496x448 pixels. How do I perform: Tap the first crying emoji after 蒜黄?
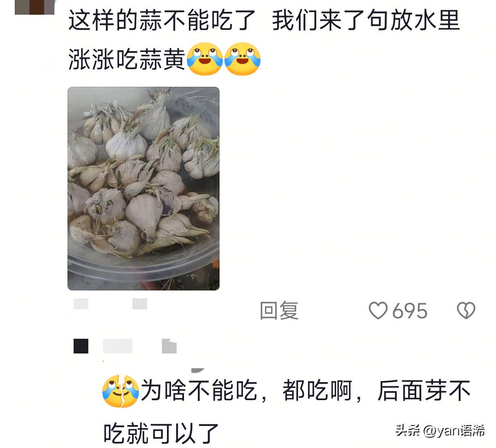click(204, 59)
